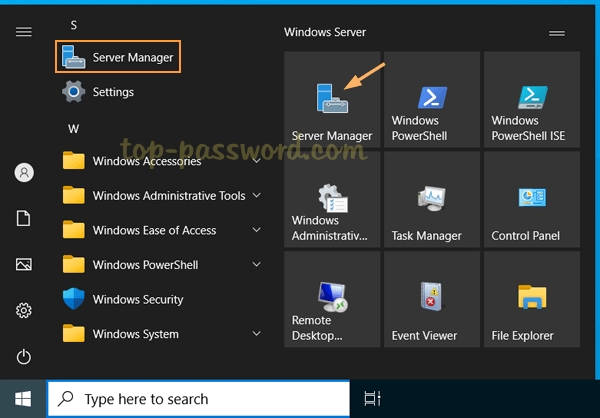Open the Control Panel tile

coord(531,200)
